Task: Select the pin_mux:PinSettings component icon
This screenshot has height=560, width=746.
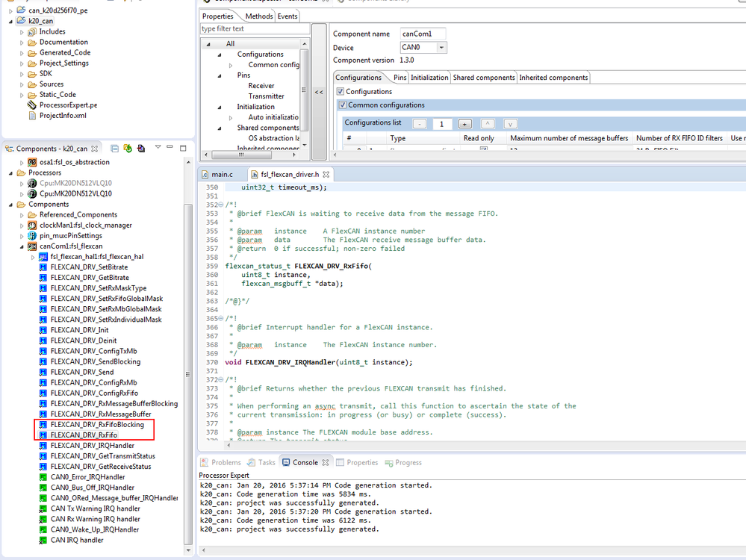Action: pos(32,235)
